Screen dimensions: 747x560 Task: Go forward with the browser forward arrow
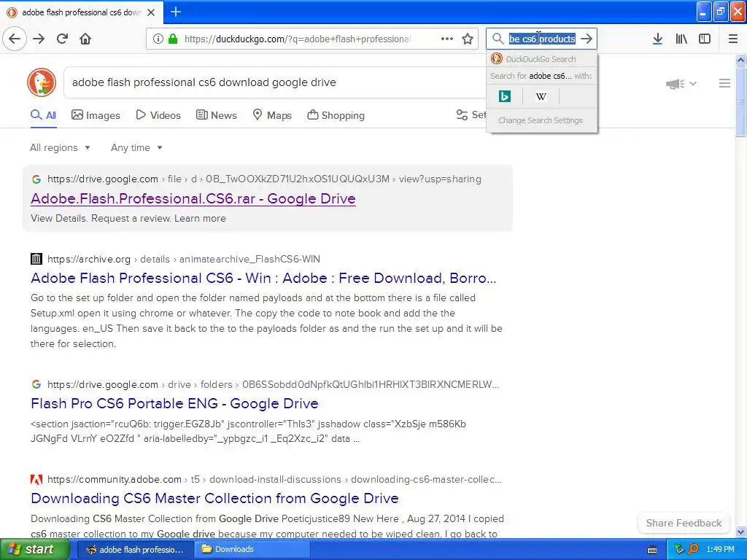point(39,39)
